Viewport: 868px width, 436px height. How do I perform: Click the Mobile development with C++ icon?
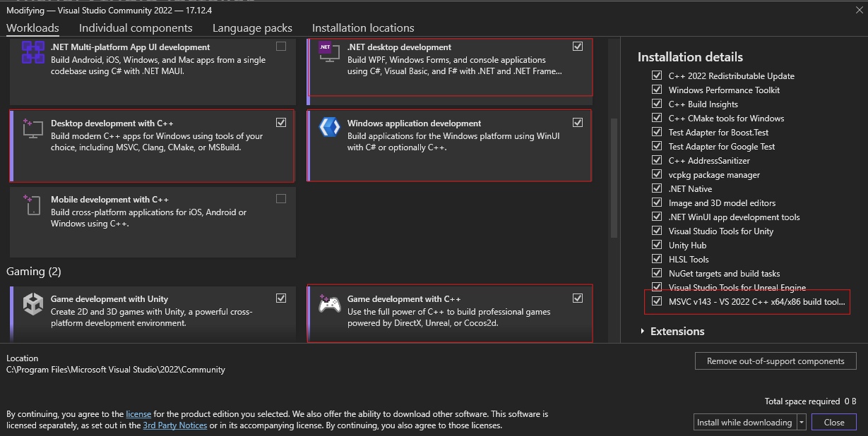[x=33, y=205]
